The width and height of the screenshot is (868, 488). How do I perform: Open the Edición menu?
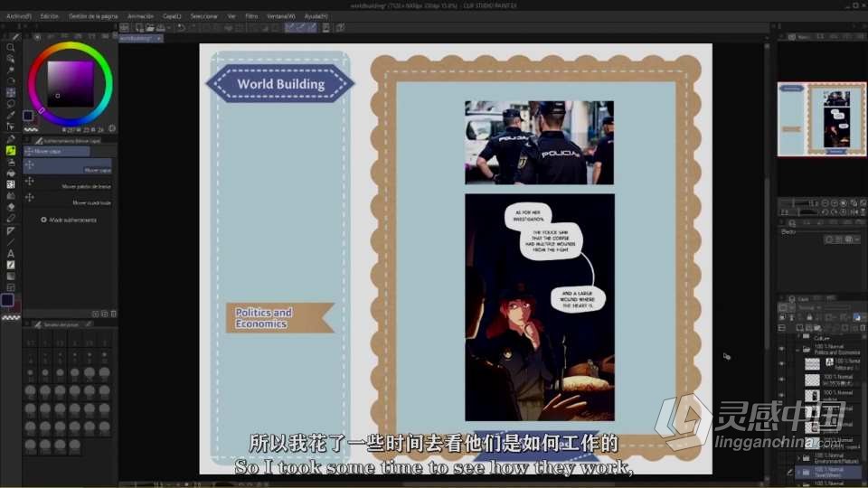tap(49, 16)
